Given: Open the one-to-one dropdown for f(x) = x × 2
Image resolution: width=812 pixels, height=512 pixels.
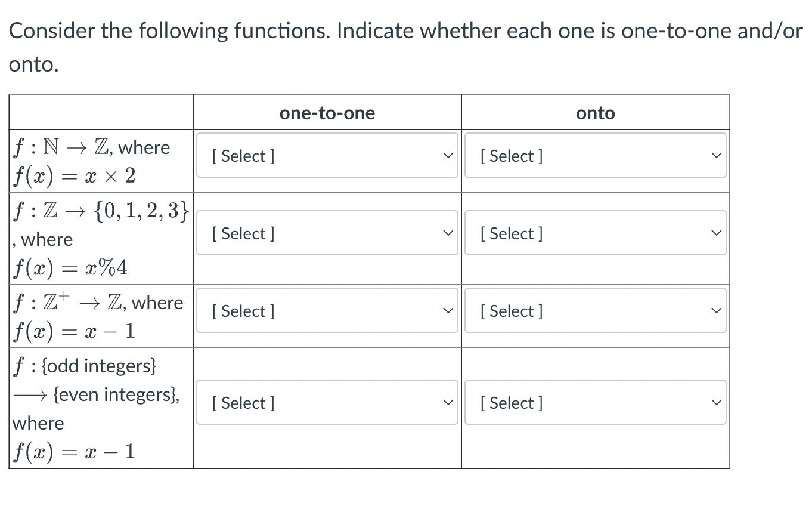Looking at the screenshot, I should tap(327, 156).
